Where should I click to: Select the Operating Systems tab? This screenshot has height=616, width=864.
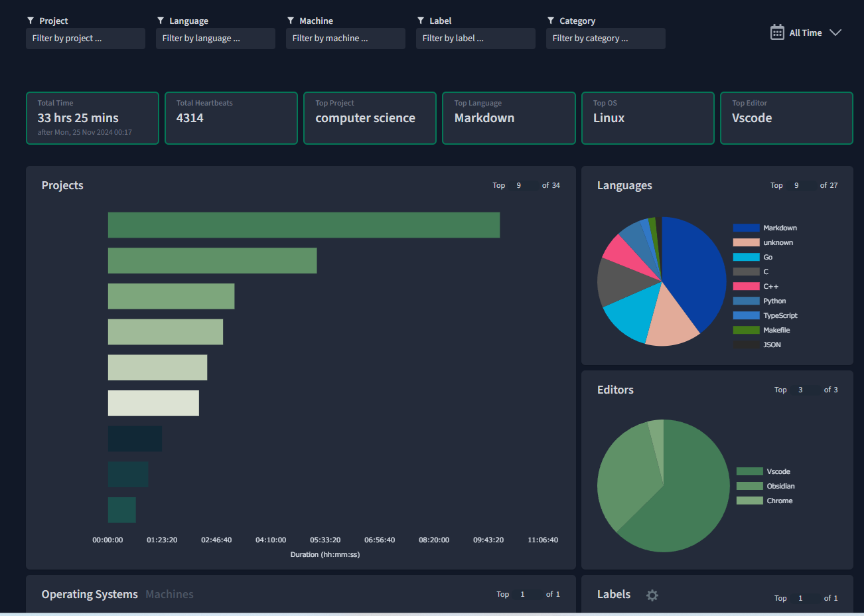point(90,594)
